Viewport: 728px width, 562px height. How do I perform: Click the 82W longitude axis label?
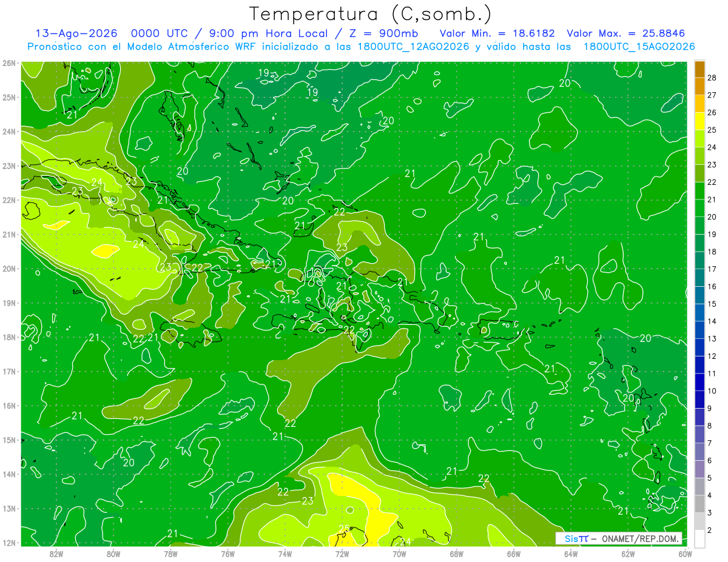56,553
